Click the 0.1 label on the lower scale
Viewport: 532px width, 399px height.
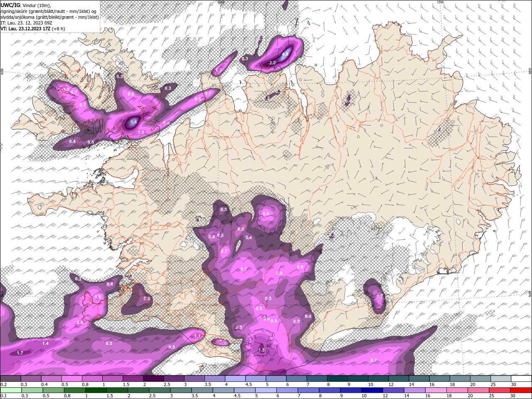pyautogui.click(x=3, y=396)
